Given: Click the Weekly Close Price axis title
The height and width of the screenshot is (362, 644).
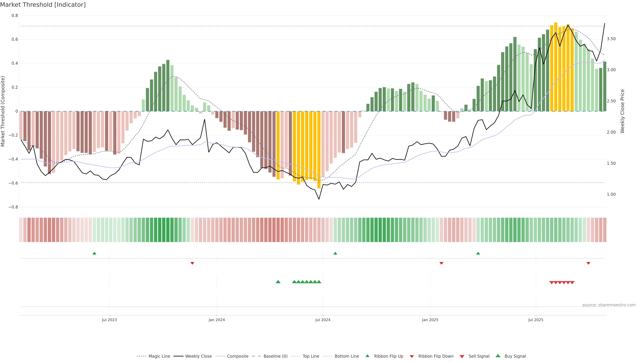Looking at the screenshot, I should click(622, 111).
